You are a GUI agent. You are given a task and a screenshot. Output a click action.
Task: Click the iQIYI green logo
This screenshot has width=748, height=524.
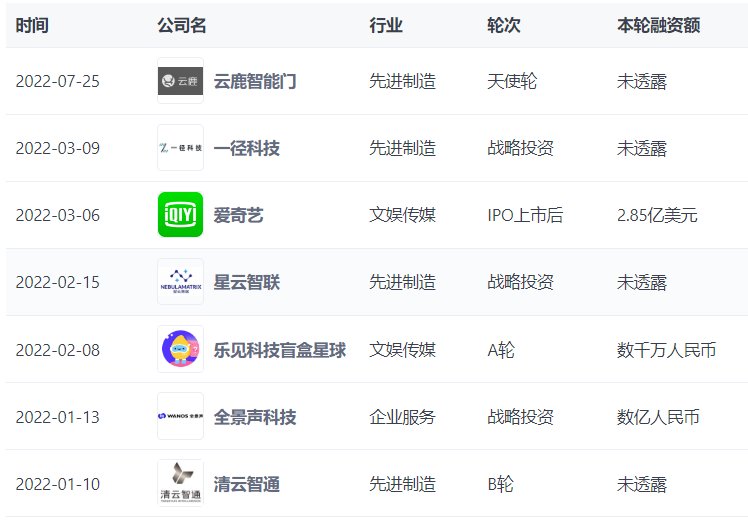click(x=180, y=215)
